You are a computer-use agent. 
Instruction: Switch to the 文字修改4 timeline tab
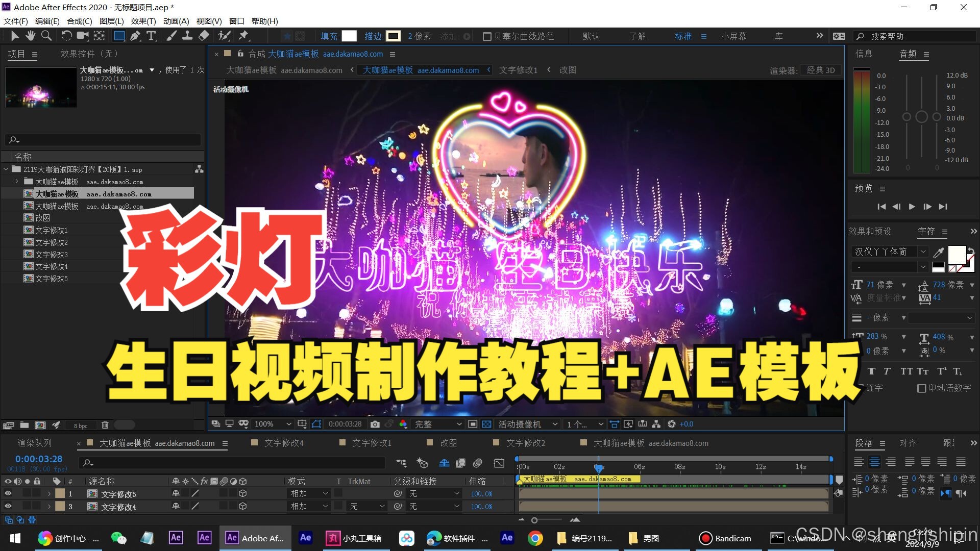(284, 443)
